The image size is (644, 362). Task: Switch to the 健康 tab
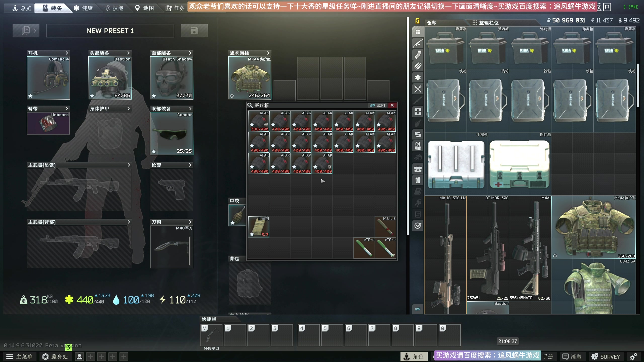click(x=83, y=8)
